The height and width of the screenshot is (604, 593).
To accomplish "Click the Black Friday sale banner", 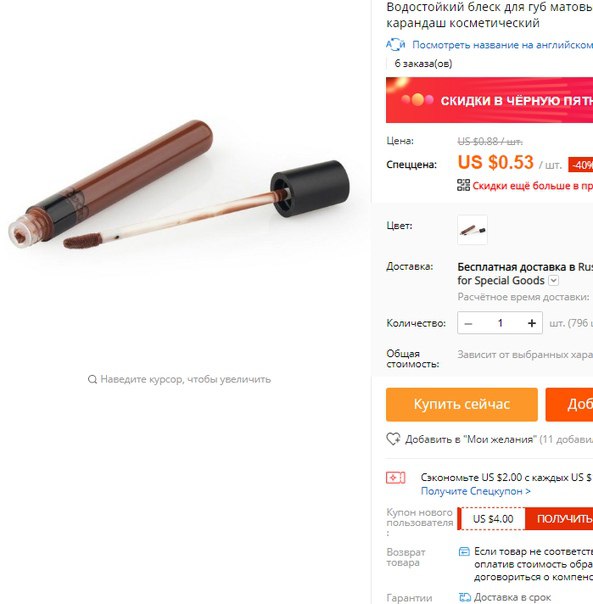I will [489, 100].
